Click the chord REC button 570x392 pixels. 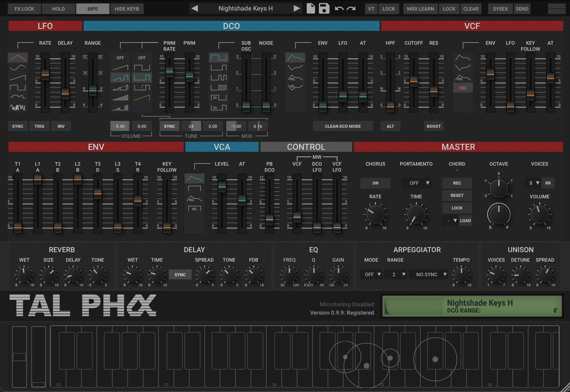pos(457,183)
